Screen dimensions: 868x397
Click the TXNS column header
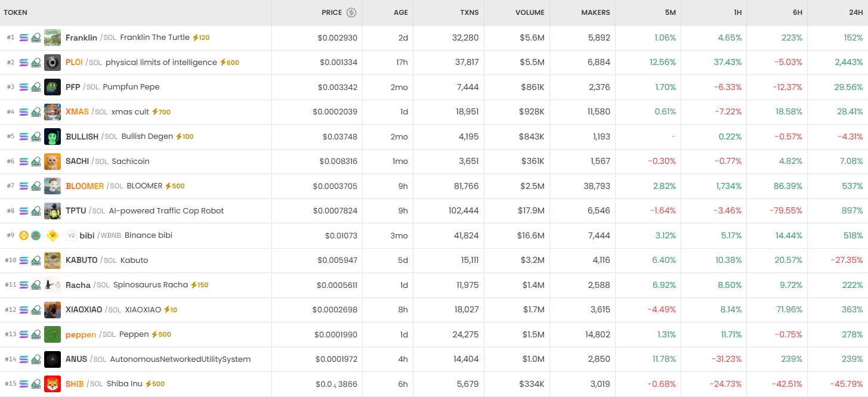tap(469, 13)
